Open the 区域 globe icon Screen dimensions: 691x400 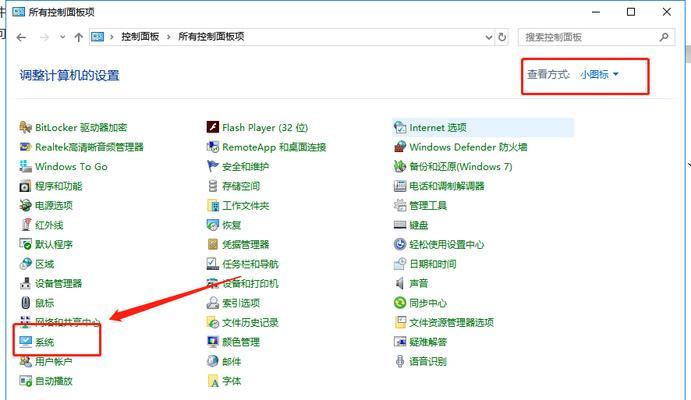click(x=26, y=264)
